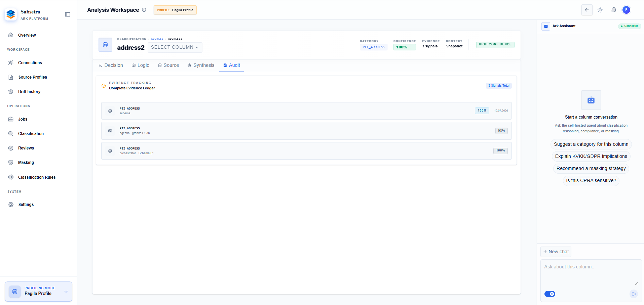Click the Reviews checkmark icon

11,148
